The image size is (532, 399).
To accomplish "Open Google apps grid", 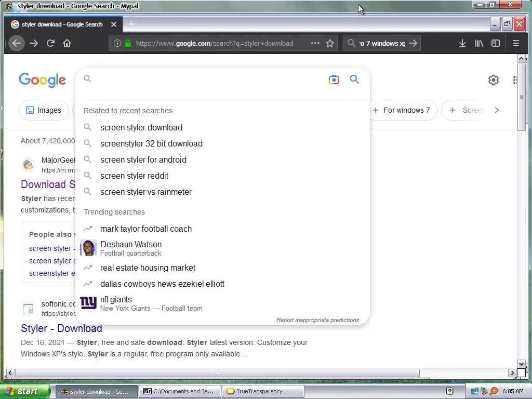I will pyautogui.click(x=515, y=80).
